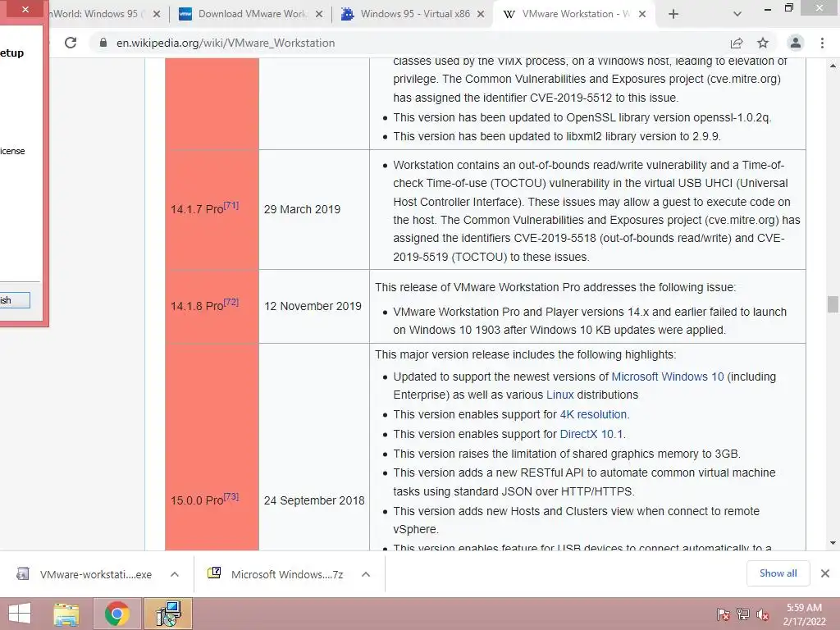This screenshot has width=840, height=630.
Task: Open the Microsoft Windows 7z download
Action: point(286,574)
